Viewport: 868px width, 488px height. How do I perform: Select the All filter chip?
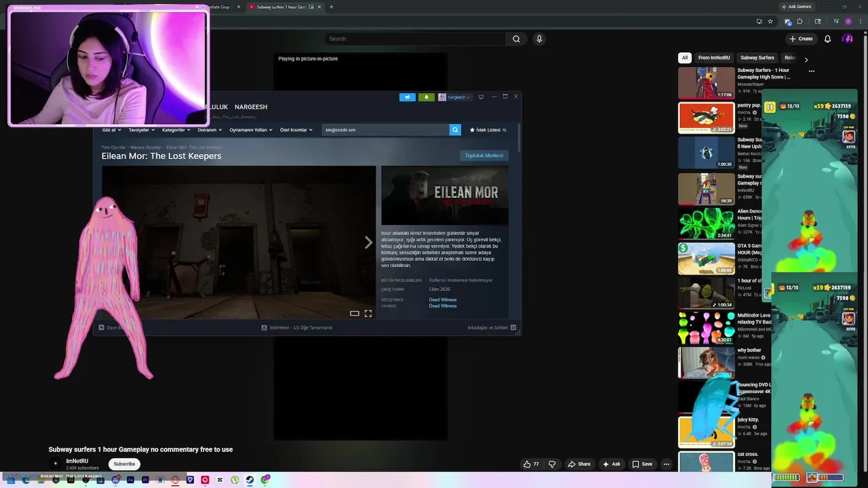click(684, 58)
